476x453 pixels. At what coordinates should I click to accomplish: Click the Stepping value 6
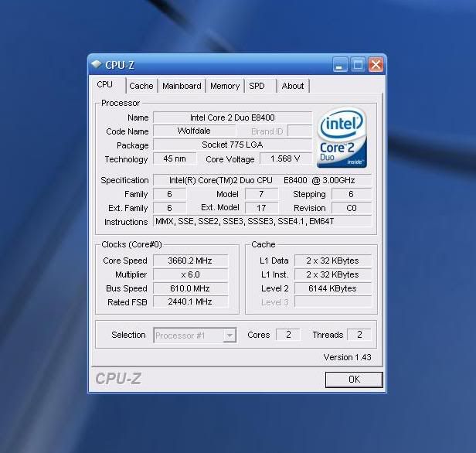coord(352,194)
